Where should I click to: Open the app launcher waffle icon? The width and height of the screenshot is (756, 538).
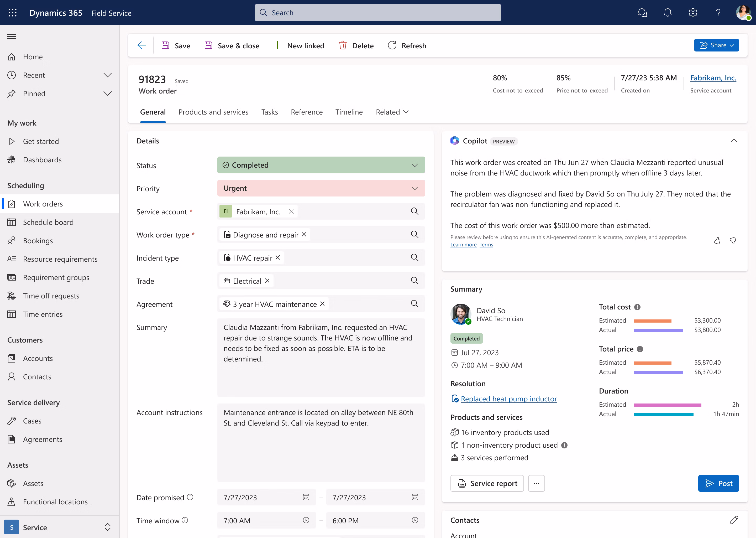tap(13, 13)
